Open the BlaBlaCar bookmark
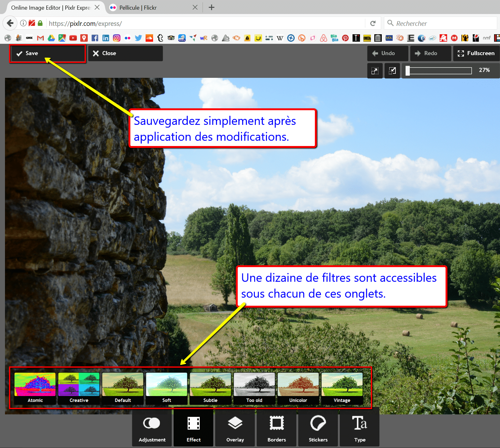Image resolution: width=500 pixels, height=448 pixels. [x=334, y=38]
